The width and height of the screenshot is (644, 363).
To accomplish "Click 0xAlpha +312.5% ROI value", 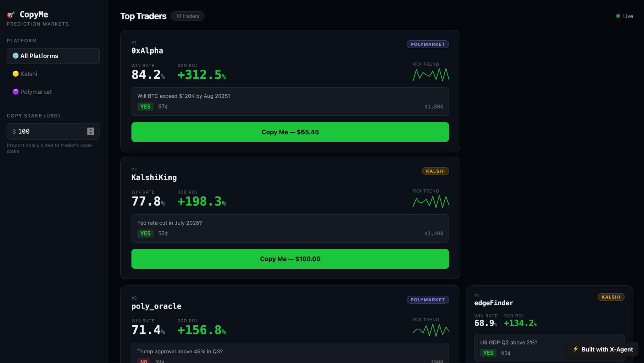I will pyautogui.click(x=202, y=75).
